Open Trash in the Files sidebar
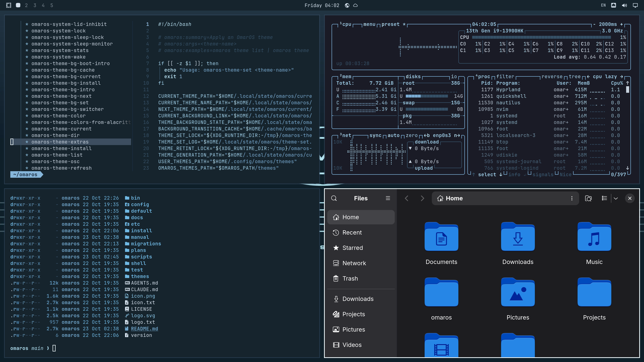The width and height of the screenshot is (644, 362). (x=361, y=279)
